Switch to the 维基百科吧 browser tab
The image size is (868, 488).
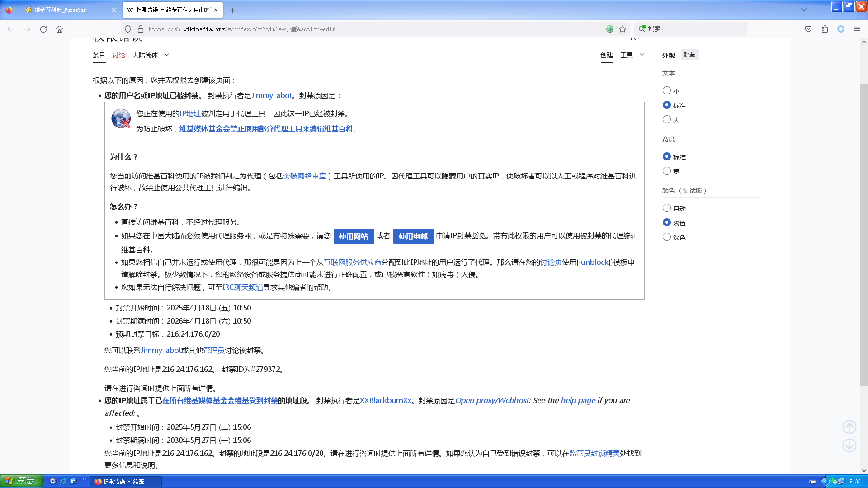[70, 10]
